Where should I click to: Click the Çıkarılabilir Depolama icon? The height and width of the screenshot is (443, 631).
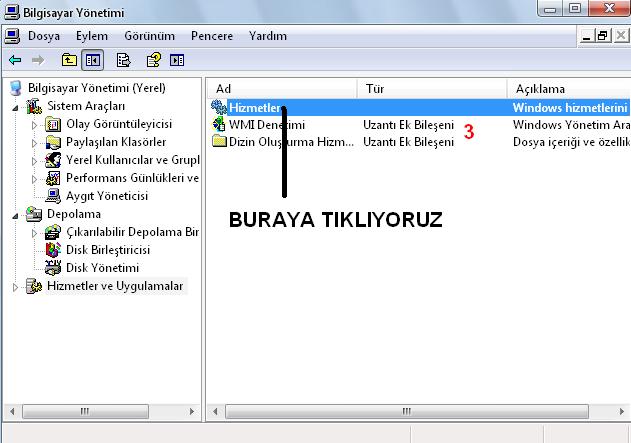(53, 232)
